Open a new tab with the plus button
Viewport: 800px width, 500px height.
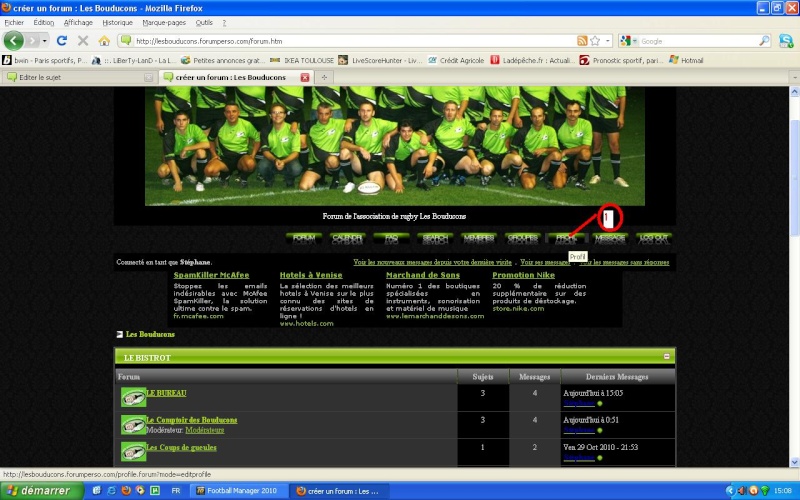[324, 78]
